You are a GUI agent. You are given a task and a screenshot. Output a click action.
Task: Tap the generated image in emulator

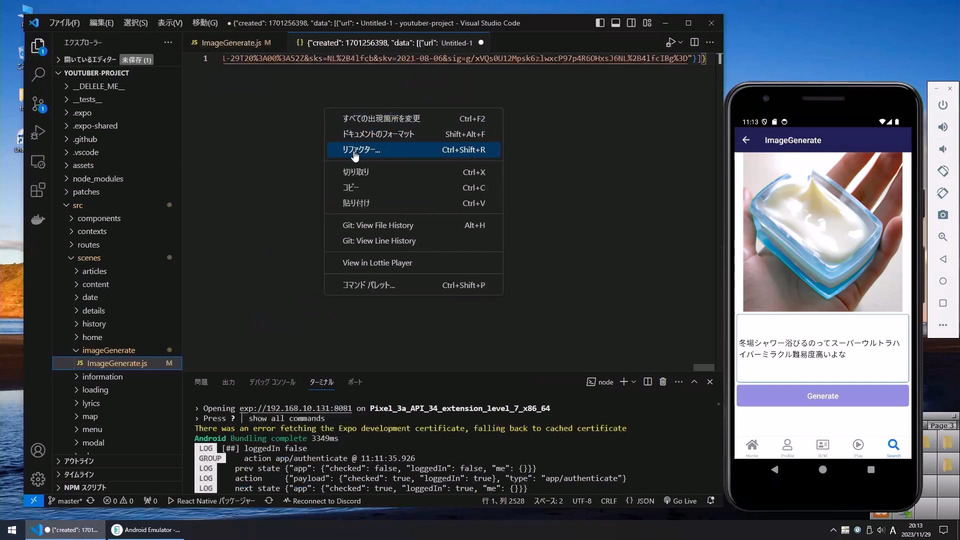[822, 232]
